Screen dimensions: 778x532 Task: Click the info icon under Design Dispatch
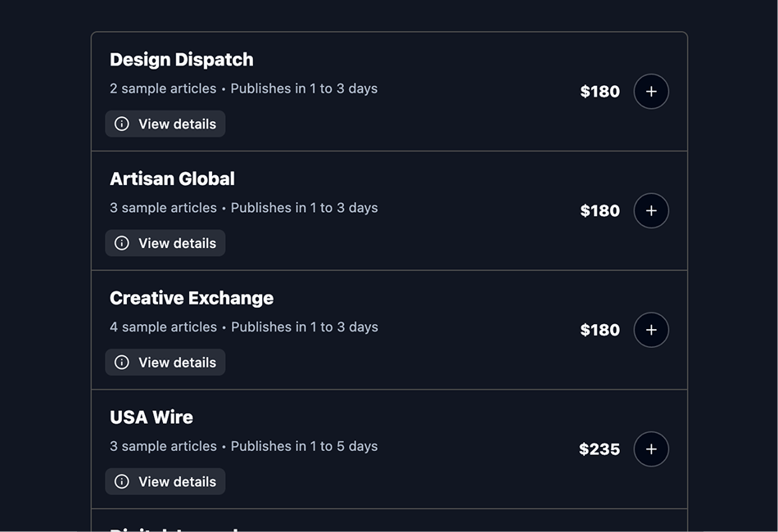(x=122, y=124)
